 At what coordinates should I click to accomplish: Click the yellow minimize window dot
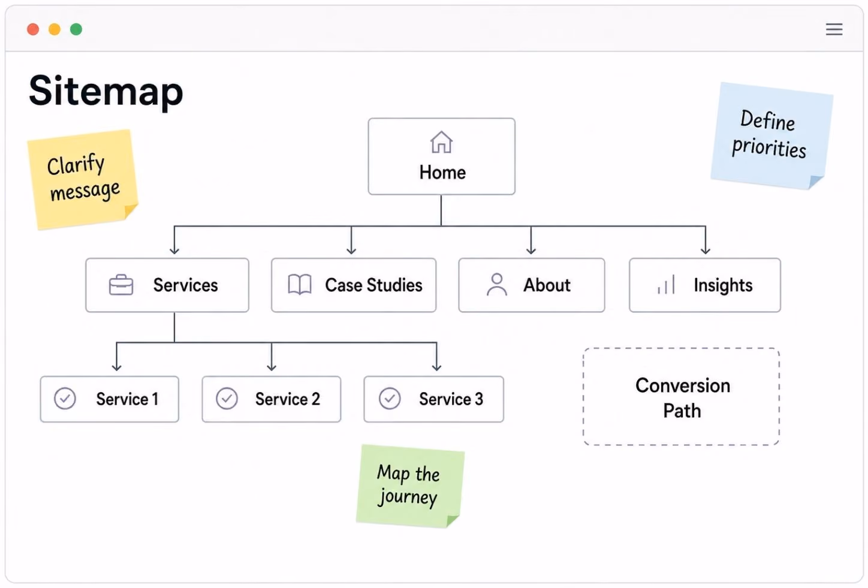click(55, 29)
